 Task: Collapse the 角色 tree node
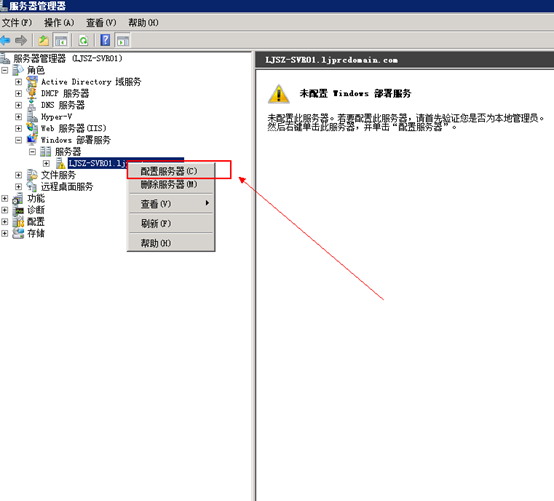click(5, 70)
